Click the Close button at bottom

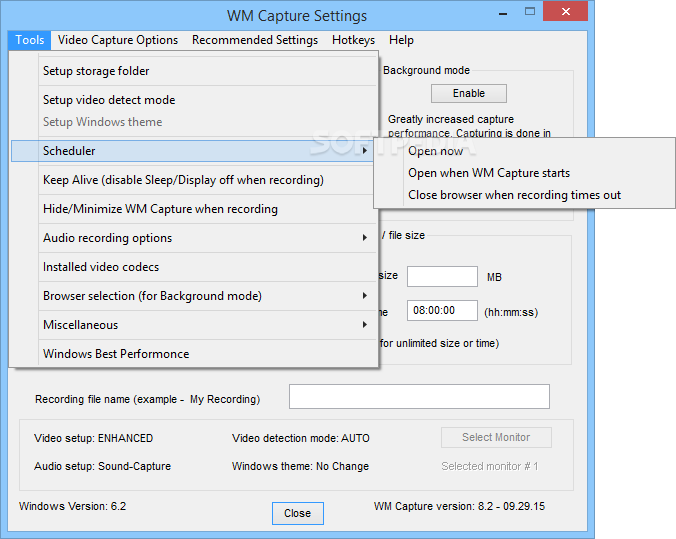coord(297,513)
